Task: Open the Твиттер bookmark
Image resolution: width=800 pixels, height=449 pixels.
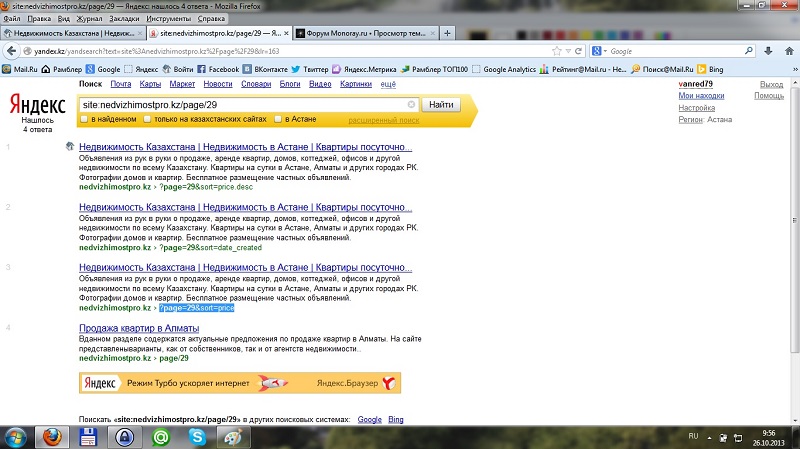Action: [310, 69]
